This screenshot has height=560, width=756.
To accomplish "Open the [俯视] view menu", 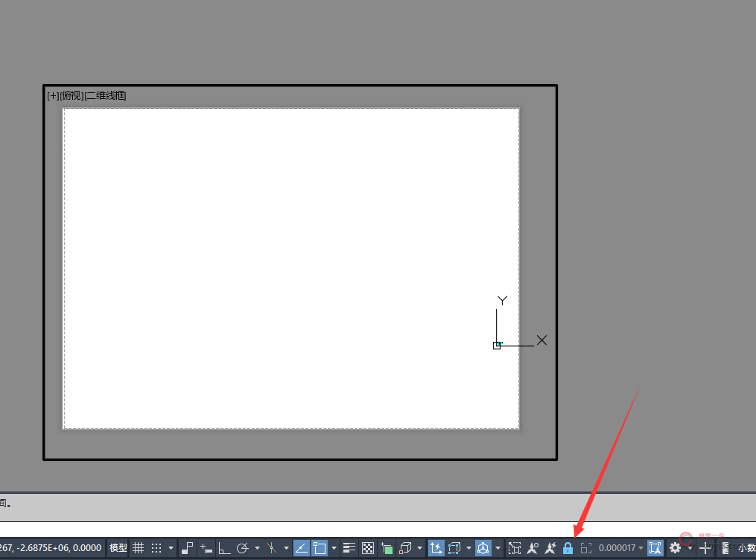I will click(72, 95).
